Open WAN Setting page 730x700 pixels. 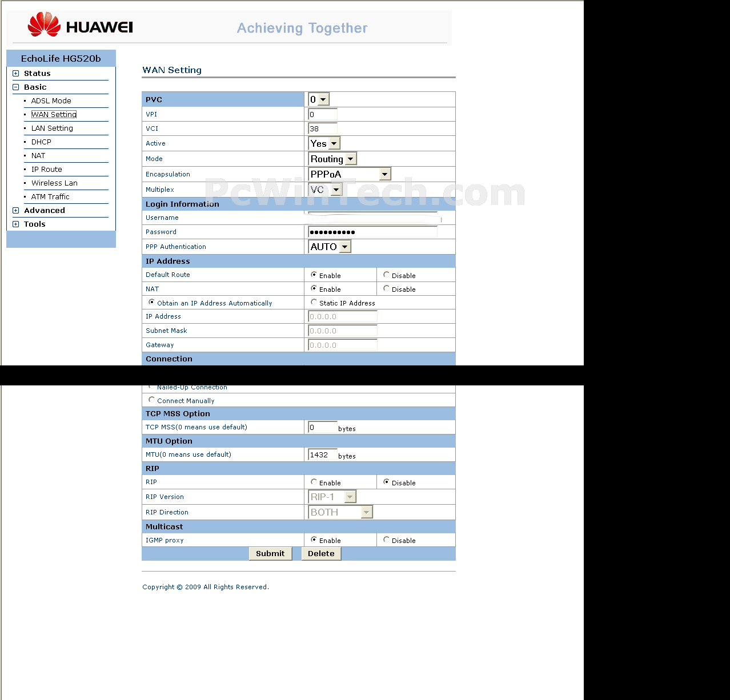coord(54,115)
